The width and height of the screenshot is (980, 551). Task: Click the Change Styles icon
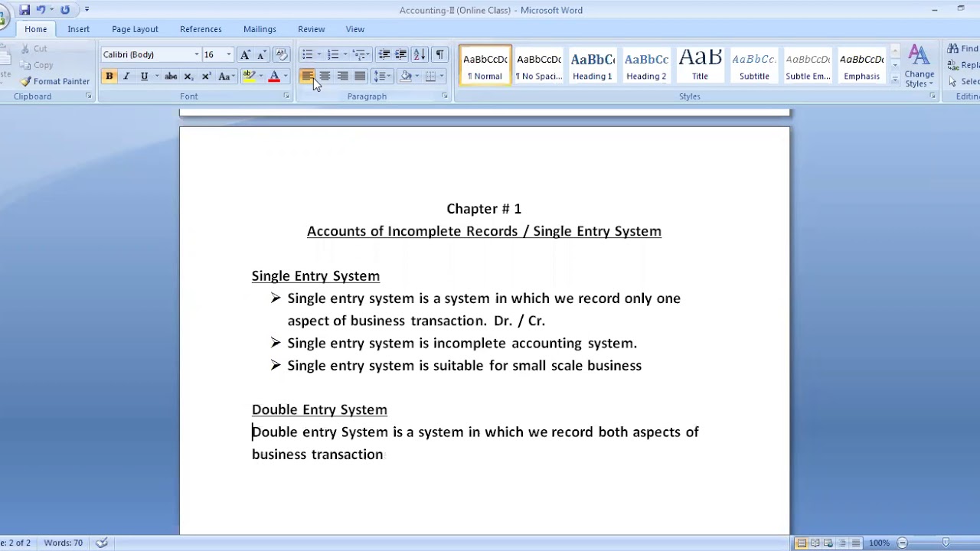click(919, 56)
